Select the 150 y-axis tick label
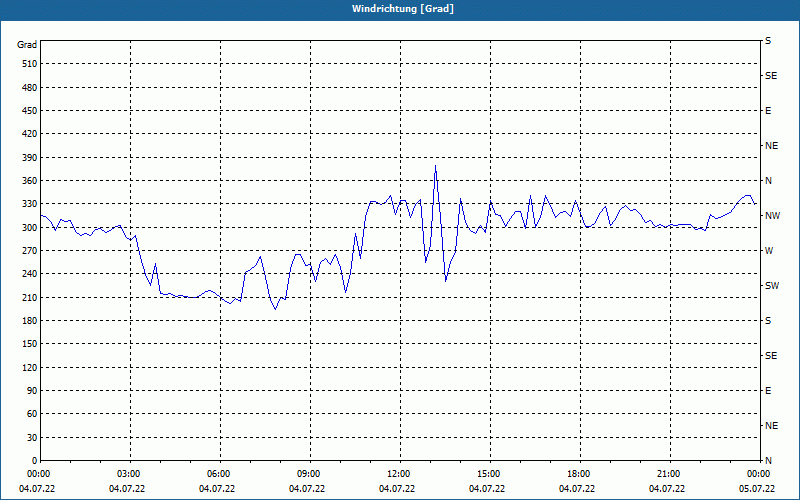The image size is (800, 500). 30,344
